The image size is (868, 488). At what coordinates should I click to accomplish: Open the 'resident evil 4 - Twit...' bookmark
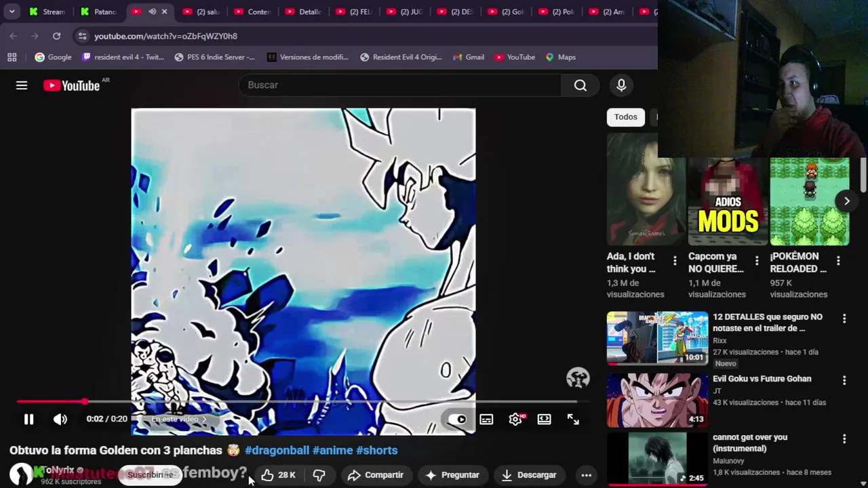point(123,58)
